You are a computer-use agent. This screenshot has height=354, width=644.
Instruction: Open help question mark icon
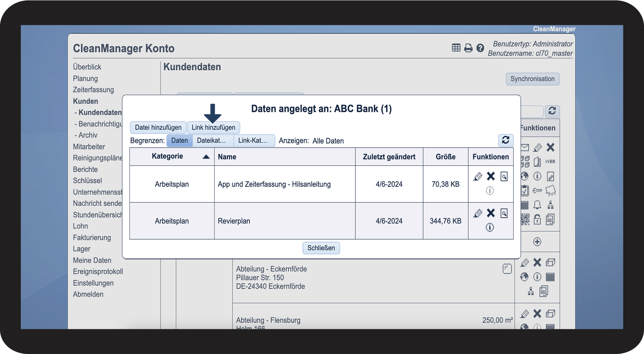click(x=480, y=48)
